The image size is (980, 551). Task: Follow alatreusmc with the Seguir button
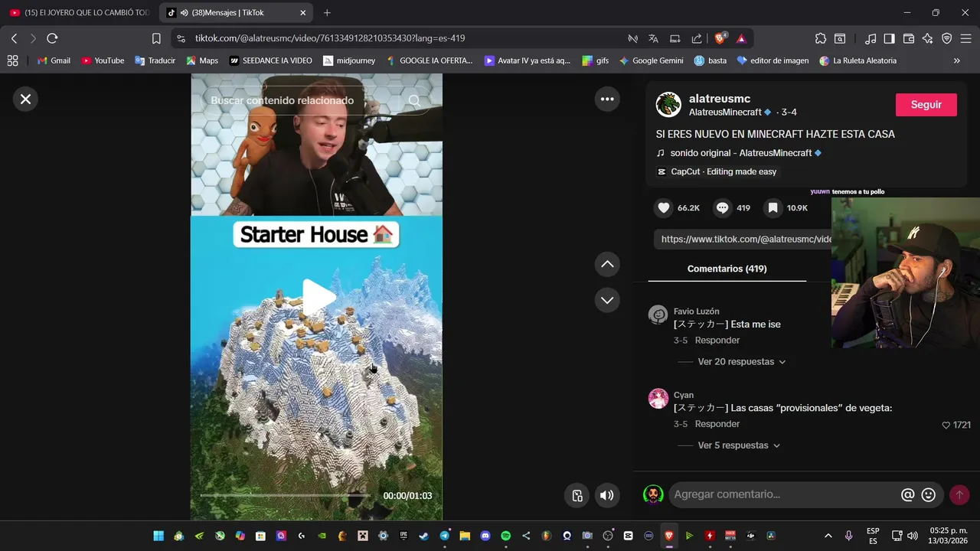click(926, 105)
